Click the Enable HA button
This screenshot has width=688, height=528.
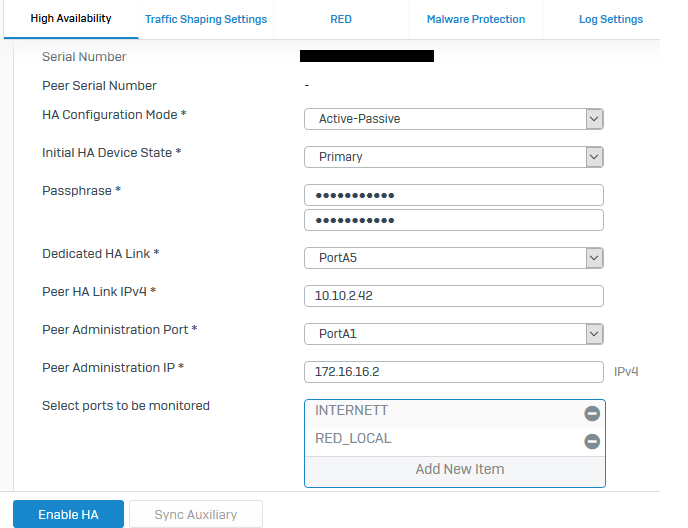click(x=68, y=515)
